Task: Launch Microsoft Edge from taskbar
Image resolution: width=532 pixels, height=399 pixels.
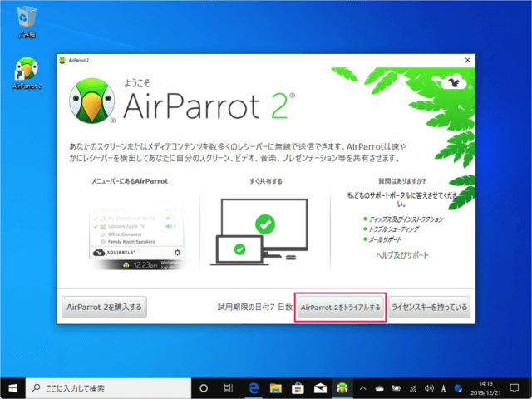Action: coord(254,388)
